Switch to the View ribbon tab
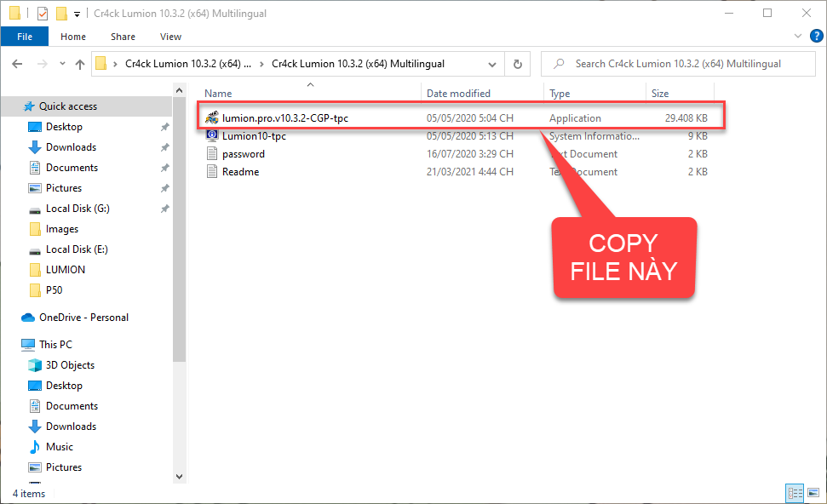This screenshot has height=504, width=827. click(170, 37)
